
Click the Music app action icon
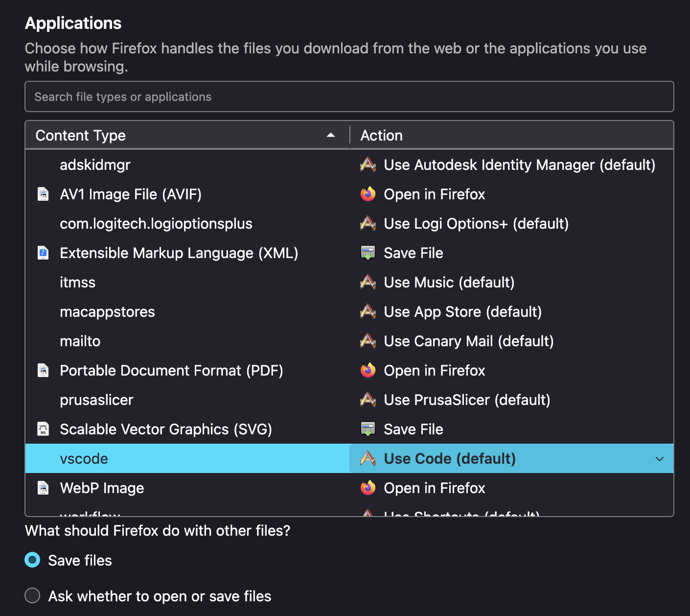click(368, 283)
